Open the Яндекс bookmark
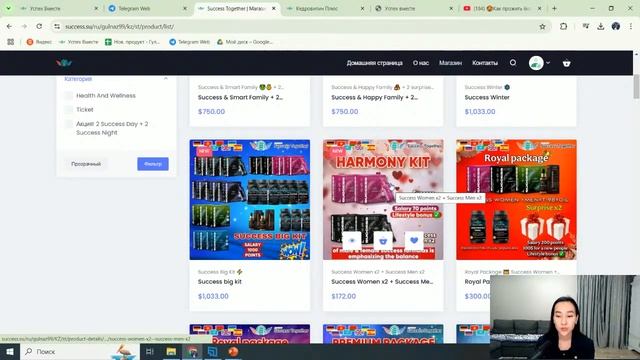This screenshot has width=640, height=360. [39, 42]
